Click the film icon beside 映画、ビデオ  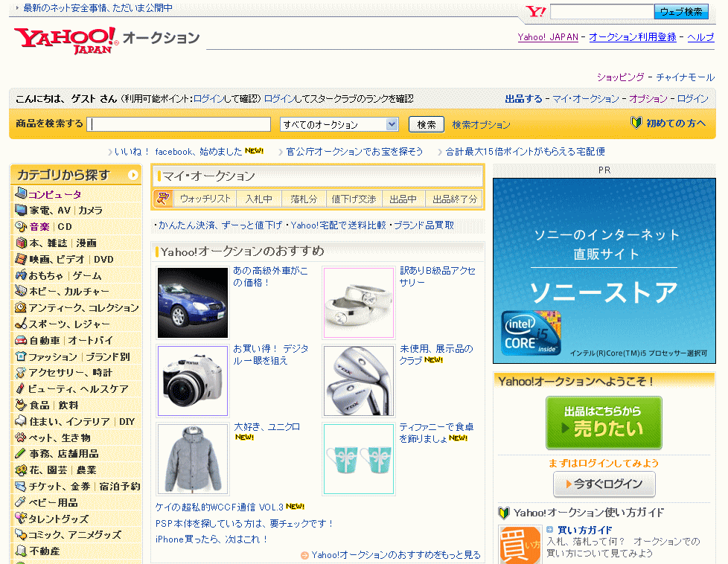click(x=21, y=259)
